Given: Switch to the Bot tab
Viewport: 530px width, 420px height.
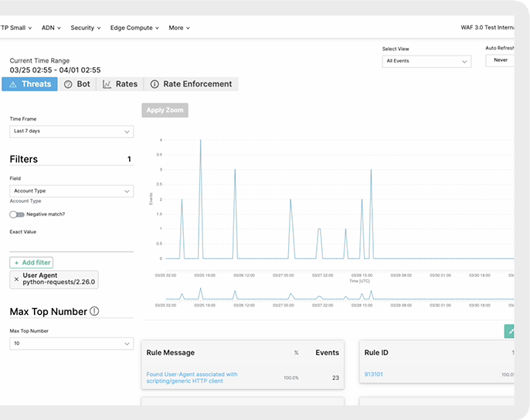Looking at the screenshot, I should point(77,84).
